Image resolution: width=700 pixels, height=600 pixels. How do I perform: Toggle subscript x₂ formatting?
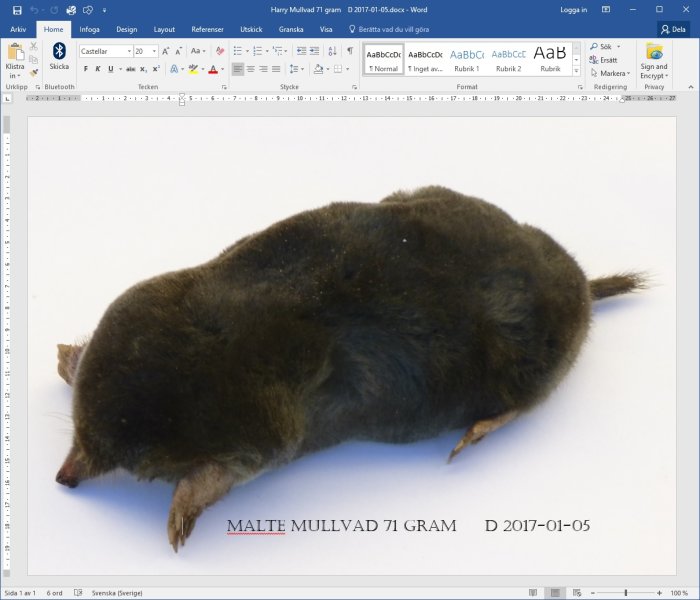pos(143,69)
